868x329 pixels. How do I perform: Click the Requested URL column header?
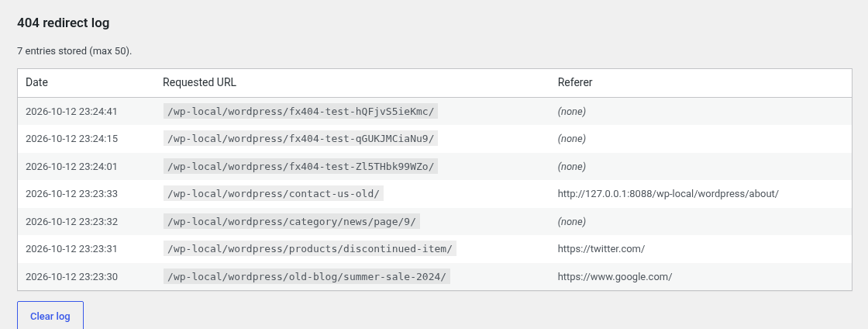199,82
